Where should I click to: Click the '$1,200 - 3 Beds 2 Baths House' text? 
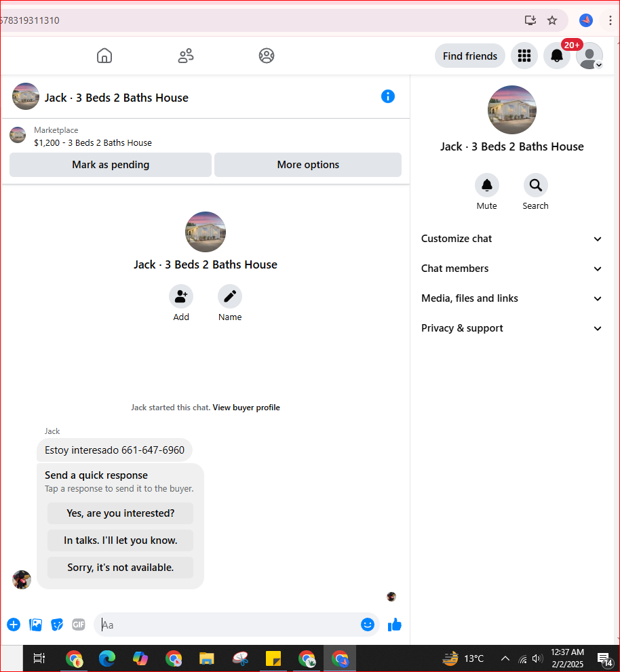pos(93,142)
